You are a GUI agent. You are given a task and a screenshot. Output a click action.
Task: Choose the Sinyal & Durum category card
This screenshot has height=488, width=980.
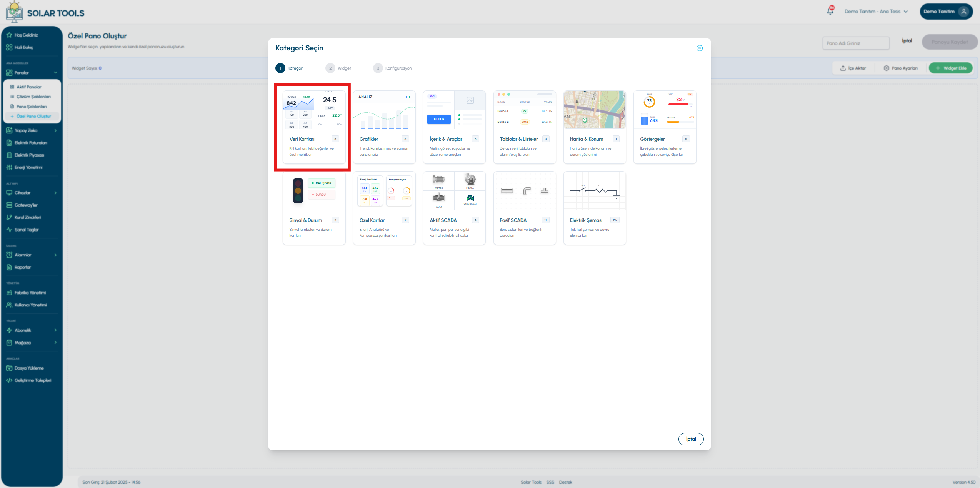coord(314,208)
